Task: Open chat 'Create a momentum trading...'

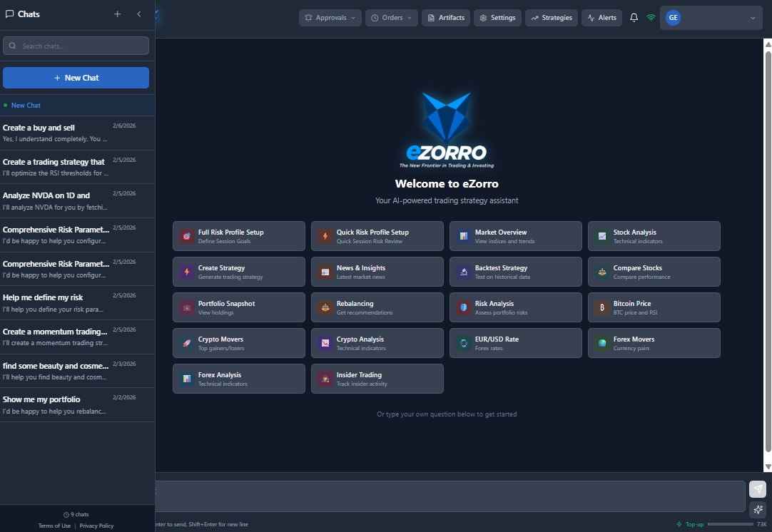Action: tap(77, 337)
